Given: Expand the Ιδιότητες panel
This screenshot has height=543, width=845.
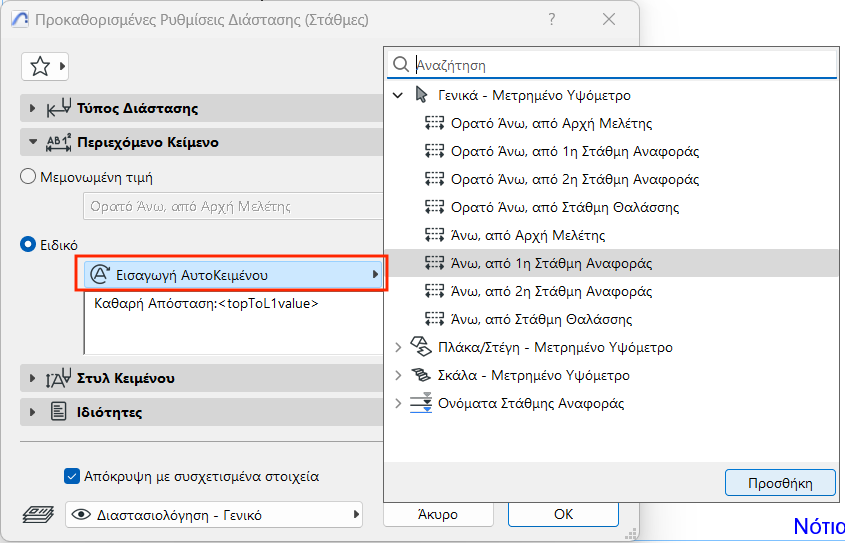Looking at the screenshot, I should [x=32, y=412].
